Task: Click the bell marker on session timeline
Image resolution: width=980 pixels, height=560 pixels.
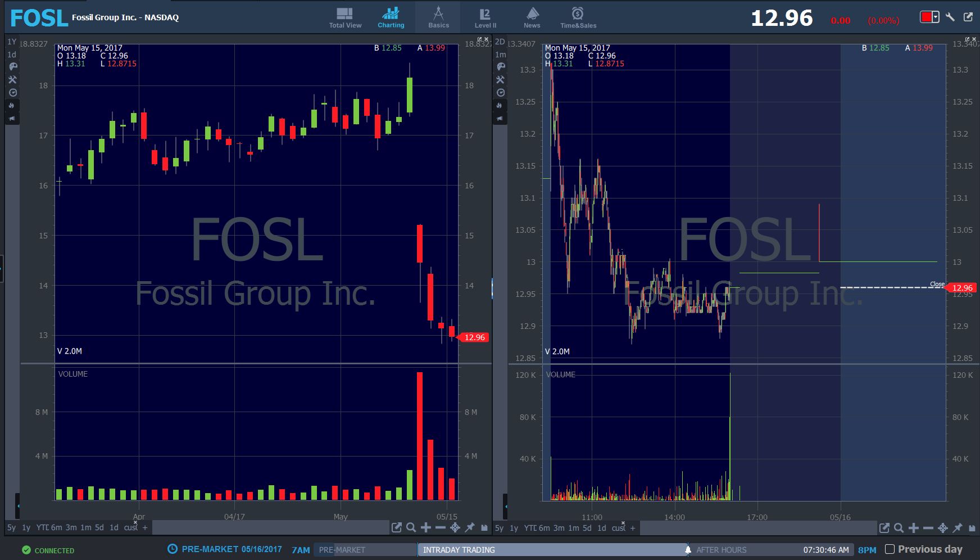Action: pos(688,550)
